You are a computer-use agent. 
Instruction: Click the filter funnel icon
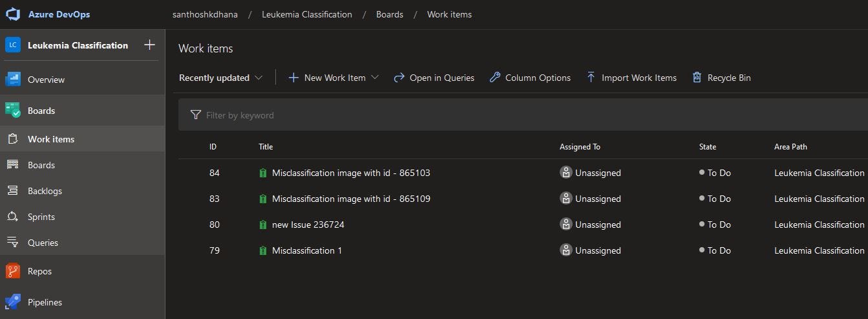(196, 115)
